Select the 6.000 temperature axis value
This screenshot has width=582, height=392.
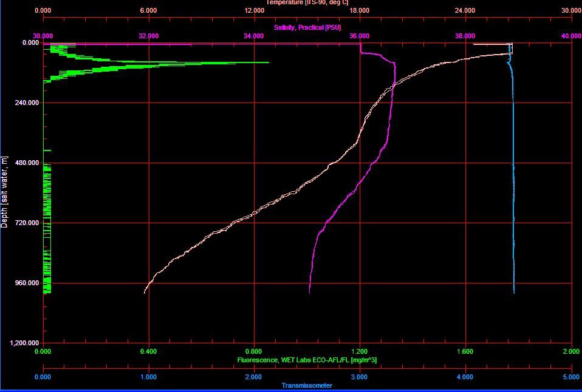click(148, 10)
